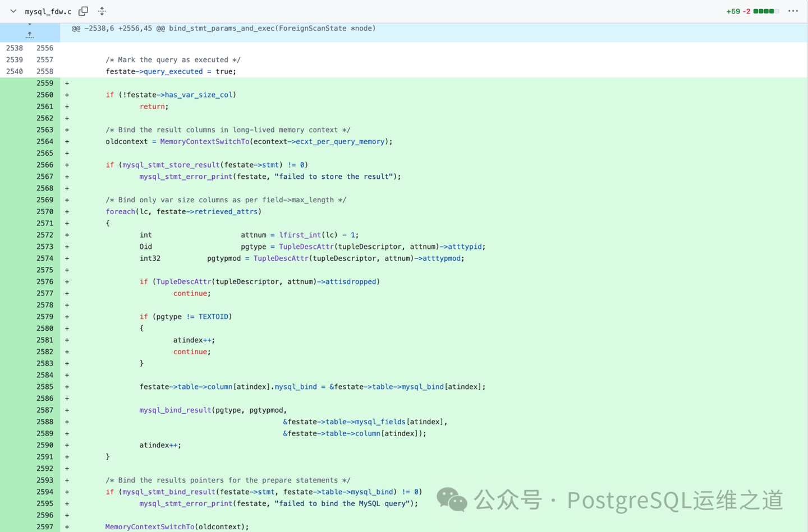Image resolution: width=808 pixels, height=532 pixels.
Task: Collapse the mysql_fdw.c file diff
Action: [x=13, y=11]
